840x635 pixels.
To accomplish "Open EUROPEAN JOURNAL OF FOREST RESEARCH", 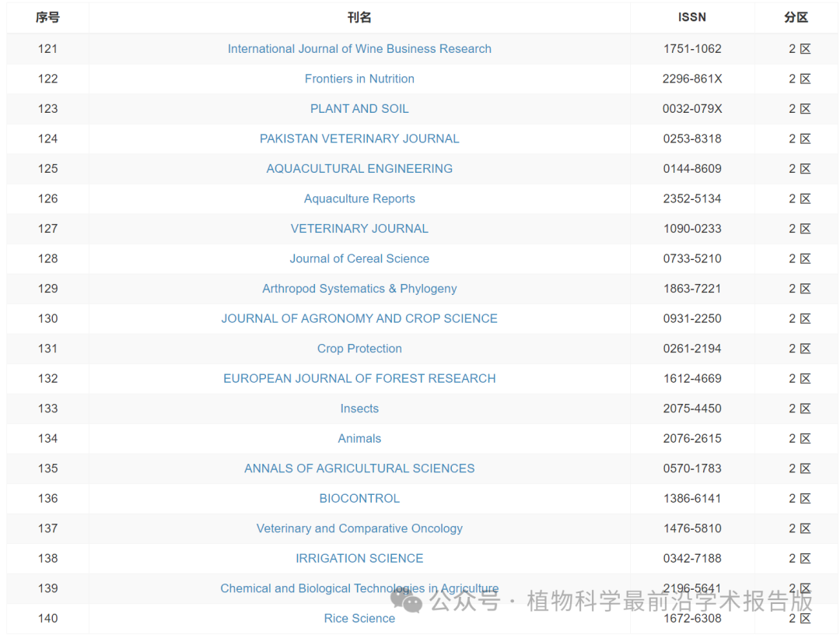I will pos(359,378).
